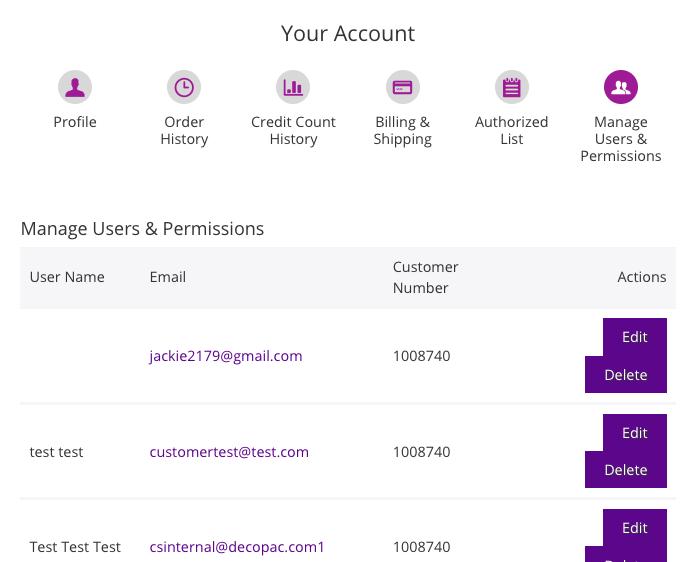Delete the test test user
692x562 pixels.
(x=626, y=470)
